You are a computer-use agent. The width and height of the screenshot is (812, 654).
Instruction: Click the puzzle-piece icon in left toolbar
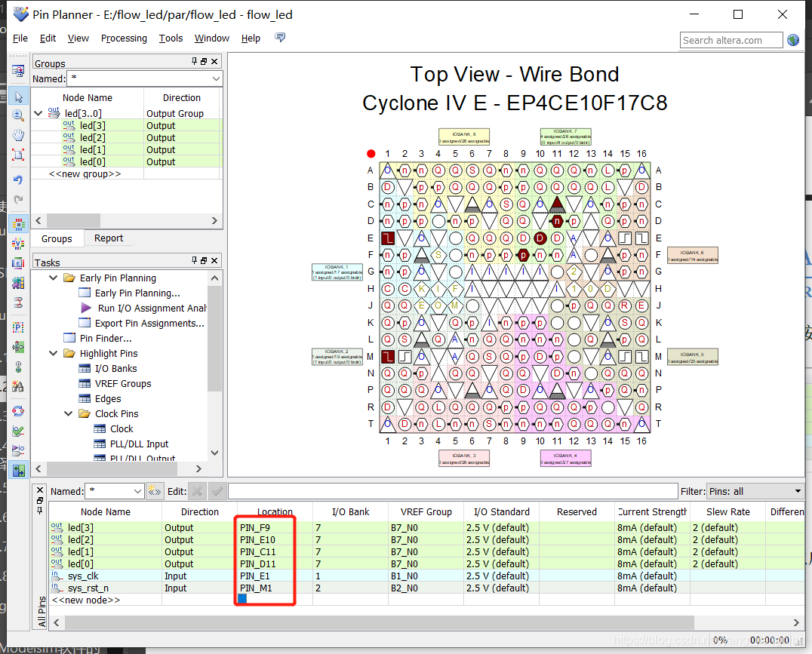click(x=18, y=283)
